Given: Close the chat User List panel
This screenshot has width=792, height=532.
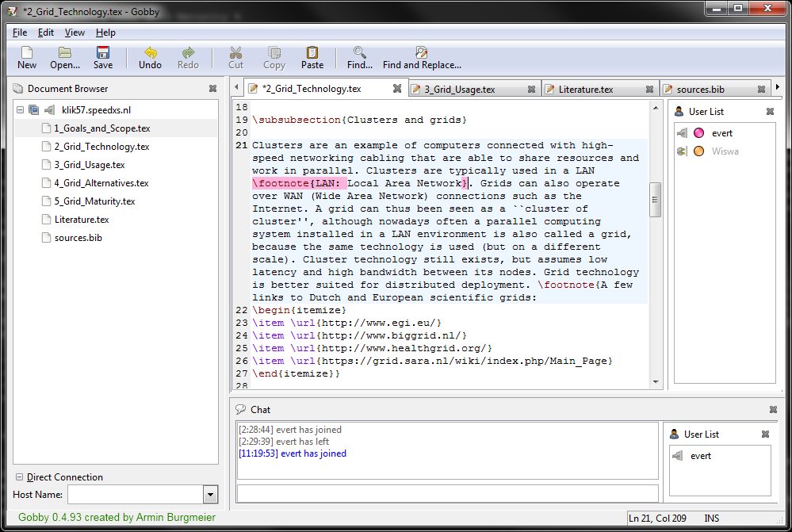Looking at the screenshot, I should pos(765,434).
